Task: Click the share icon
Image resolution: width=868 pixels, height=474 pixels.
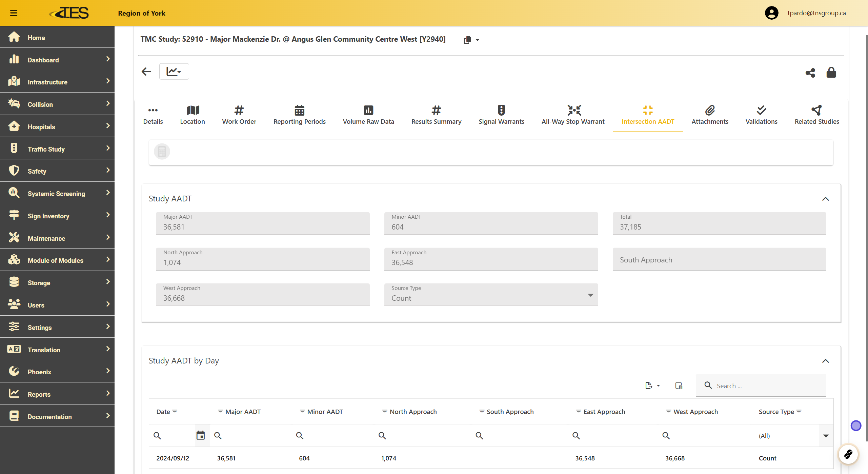Action: click(x=810, y=73)
